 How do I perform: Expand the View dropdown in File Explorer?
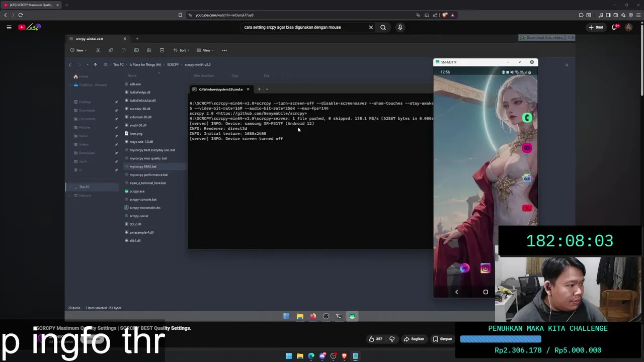(x=205, y=50)
